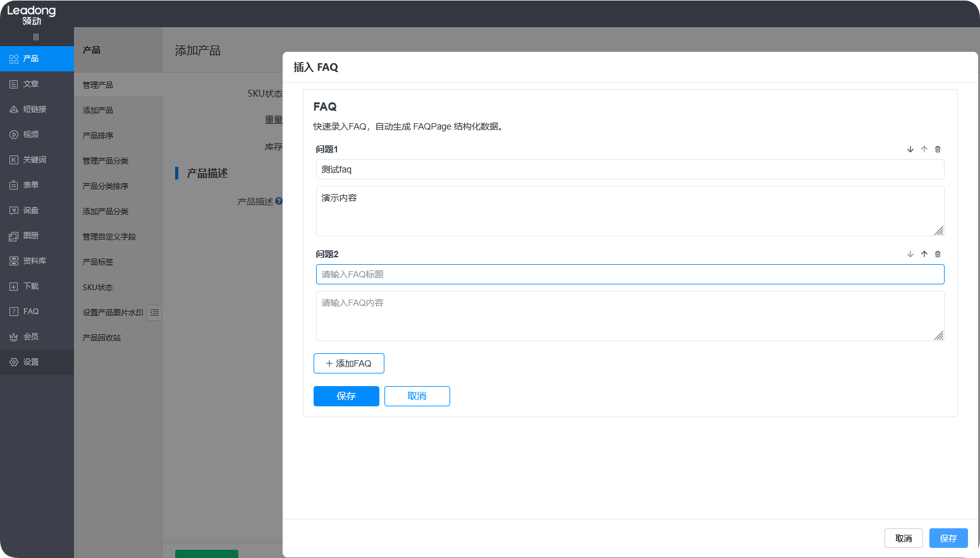The height and width of the screenshot is (558, 980).
Task: Focus the 问题2 请输入FAQ标题 field
Action: pyautogui.click(x=630, y=274)
